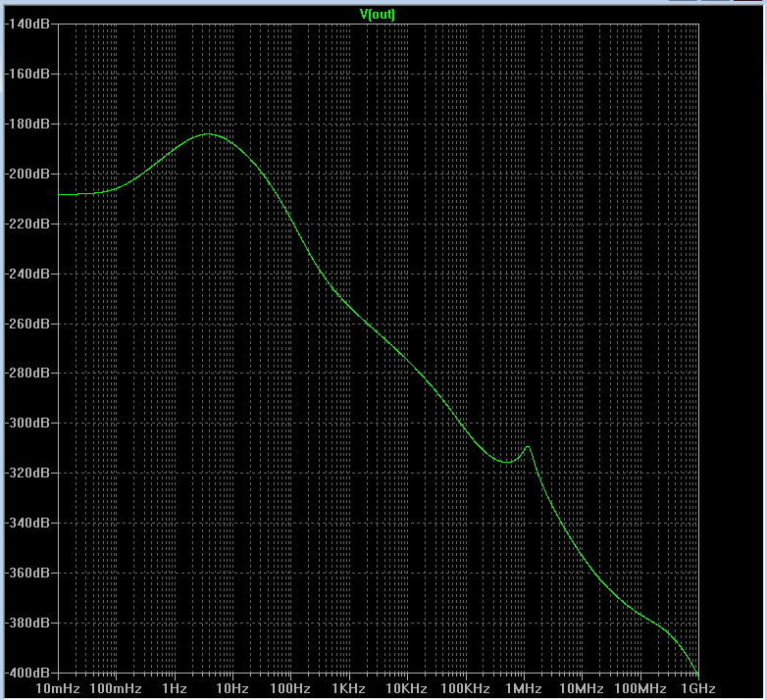Click the -340dB axis label
Screen dimensions: 767x700
click(26, 523)
